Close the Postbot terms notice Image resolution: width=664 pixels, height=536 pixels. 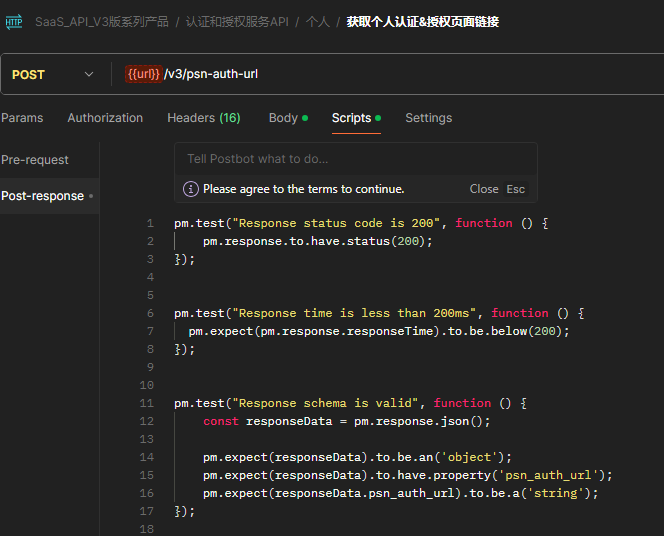point(484,189)
